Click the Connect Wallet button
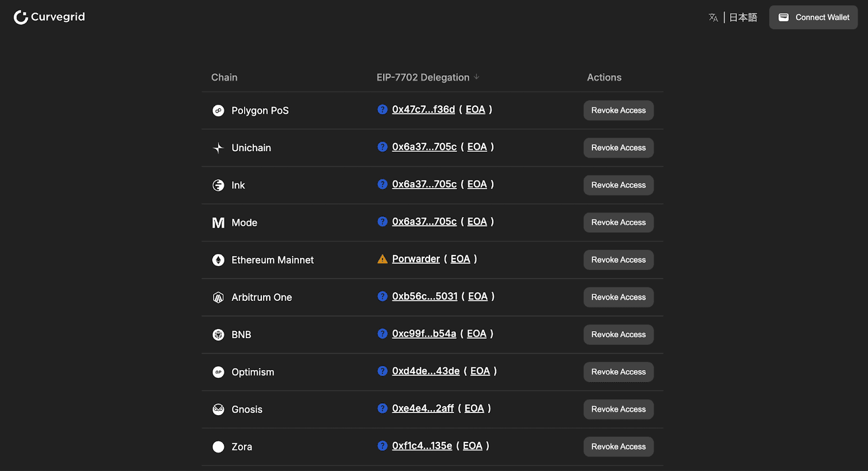 (813, 17)
